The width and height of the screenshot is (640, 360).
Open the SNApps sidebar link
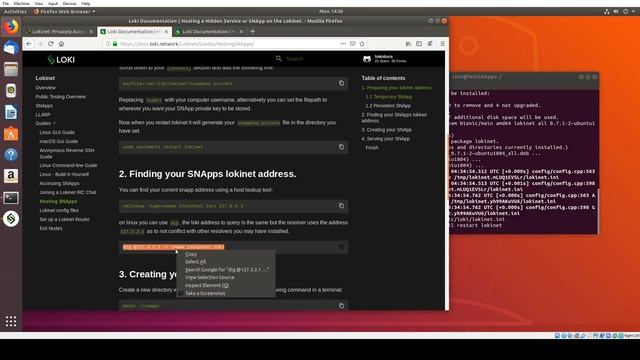(x=44, y=106)
